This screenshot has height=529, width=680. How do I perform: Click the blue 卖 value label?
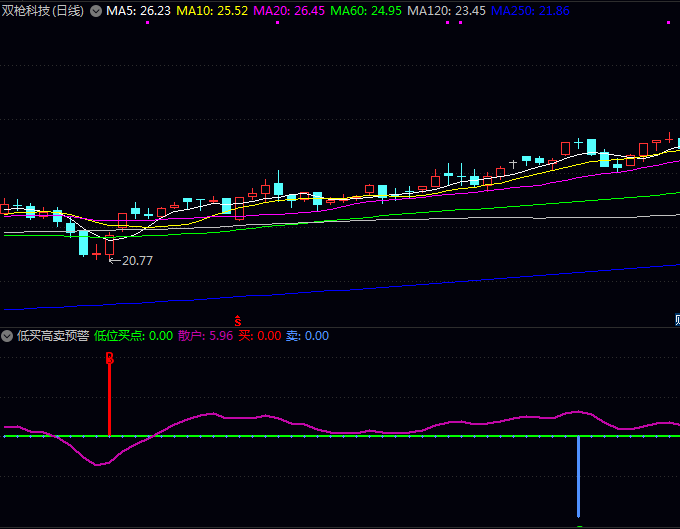coord(308,336)
